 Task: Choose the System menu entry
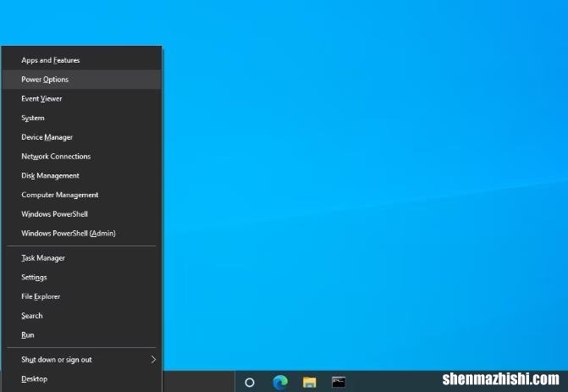click(82, 118)
